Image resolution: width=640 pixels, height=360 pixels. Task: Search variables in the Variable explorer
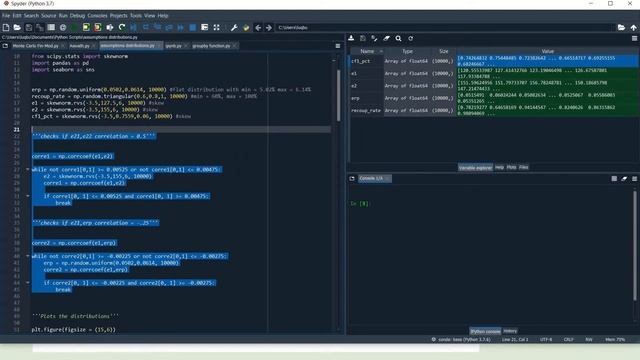click(398, 38)
